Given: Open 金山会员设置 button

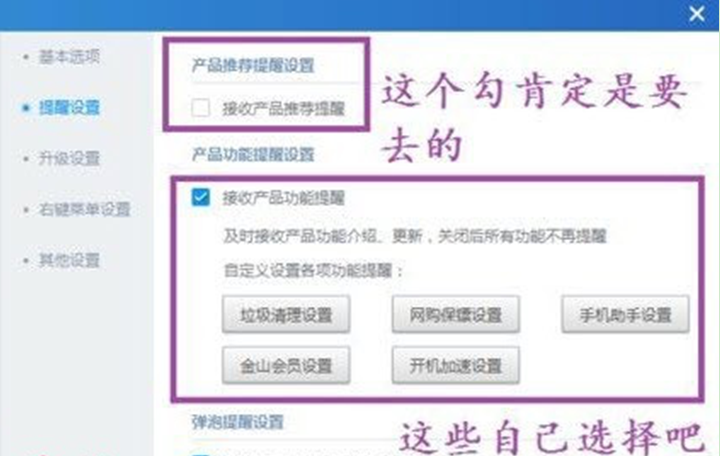Looking at the screenshot, I should click(286, 366).
